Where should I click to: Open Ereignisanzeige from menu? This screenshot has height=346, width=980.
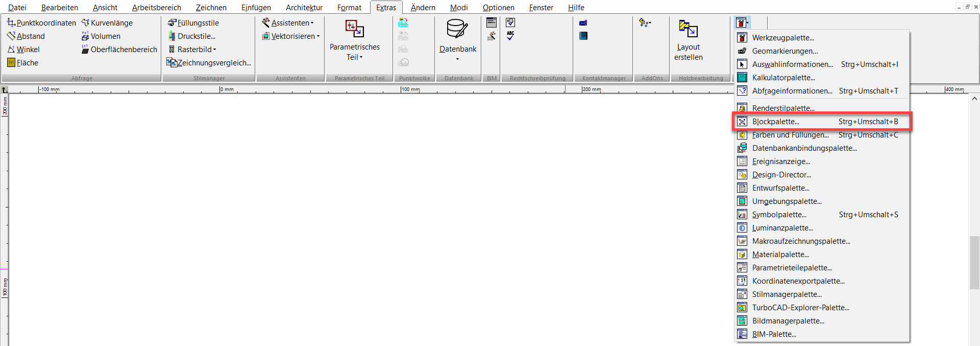[x=822, y=162]
